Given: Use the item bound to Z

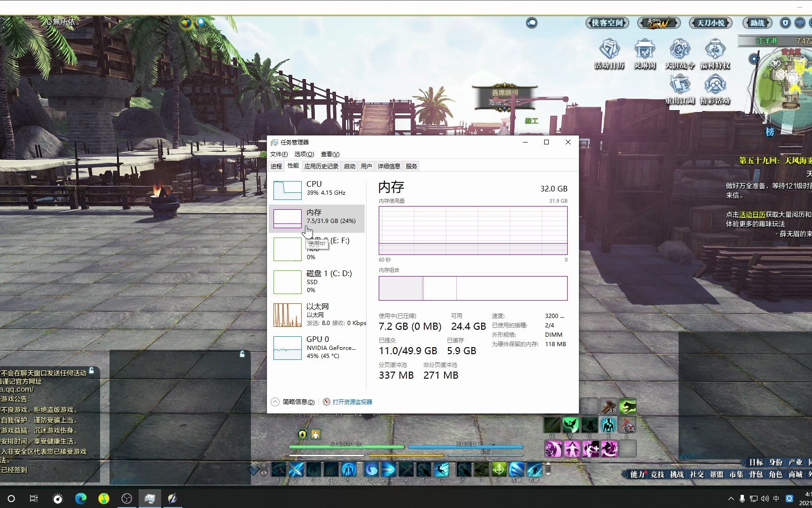Looking at the screenshot, I should [x=627, y=425].
